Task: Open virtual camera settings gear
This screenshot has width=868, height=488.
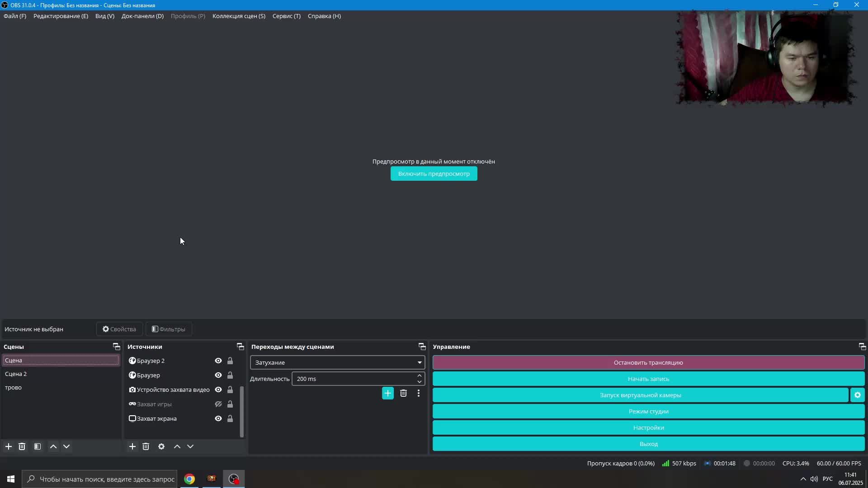Action: [857, 395]
